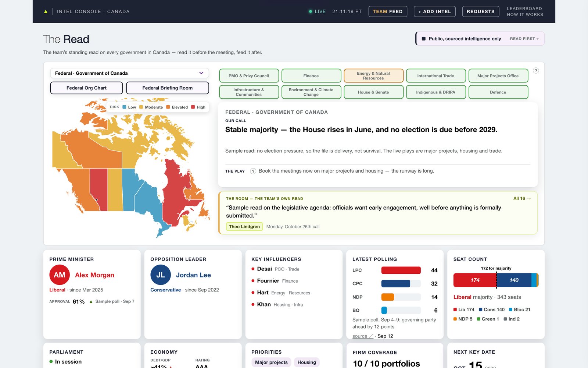The image size is (588, 368).
Task: Click the Housing priority chip
Action: [307, 362]
